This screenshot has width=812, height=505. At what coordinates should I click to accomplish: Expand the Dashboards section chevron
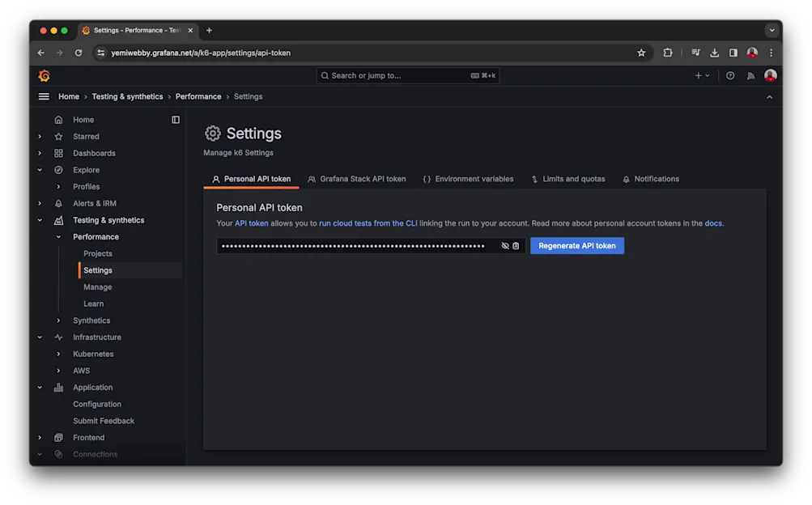pyautogui.click(x=40, y=153)
